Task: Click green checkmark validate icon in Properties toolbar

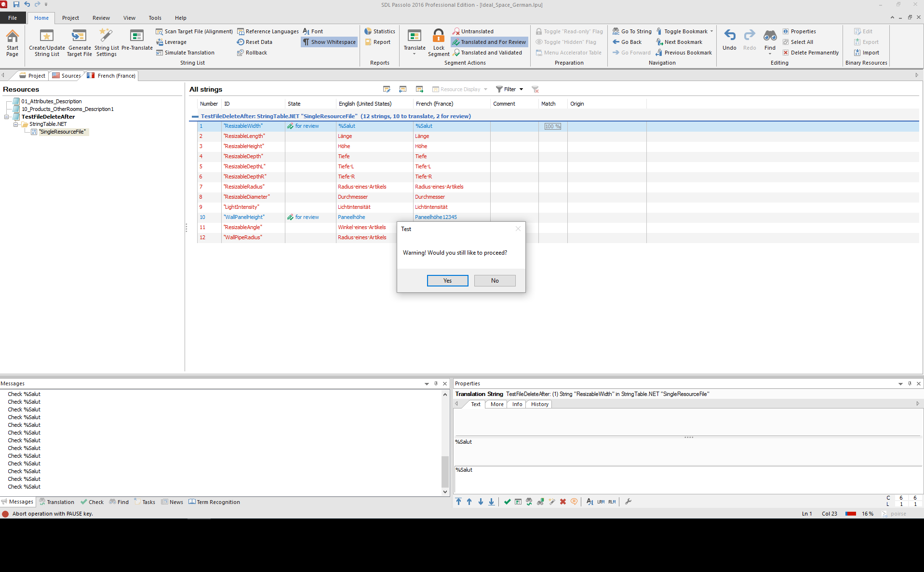Action: [507, 502]
